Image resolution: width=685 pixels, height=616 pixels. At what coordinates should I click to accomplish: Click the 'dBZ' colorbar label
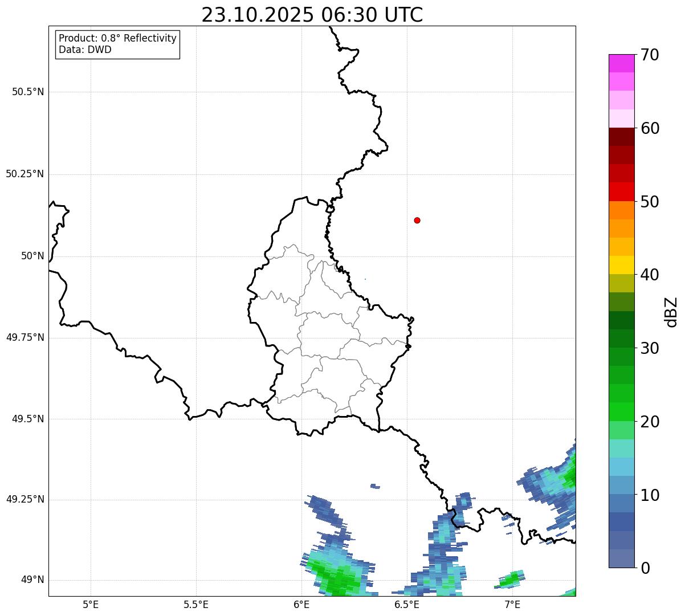[x=671, y=311]
